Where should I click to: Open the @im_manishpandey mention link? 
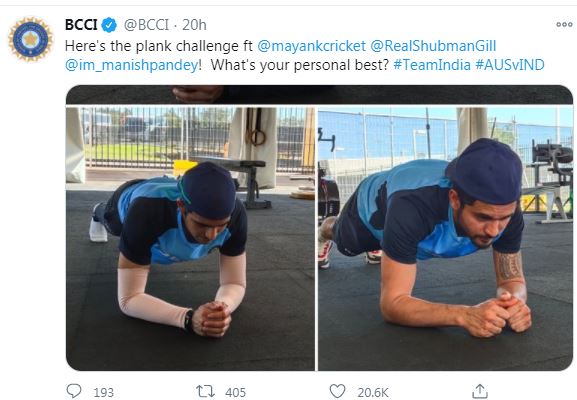[x=132, y=65]
